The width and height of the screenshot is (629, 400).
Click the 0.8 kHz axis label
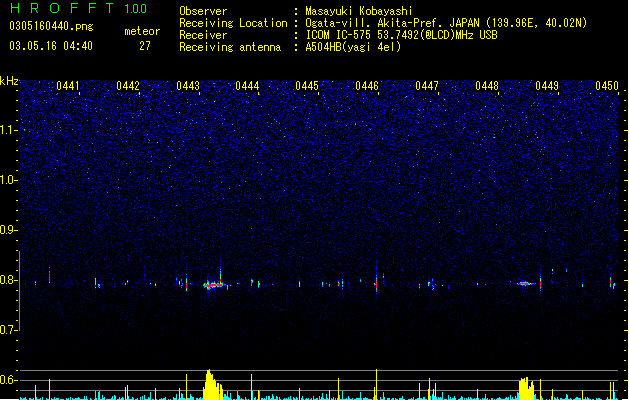tap(9, 280)
